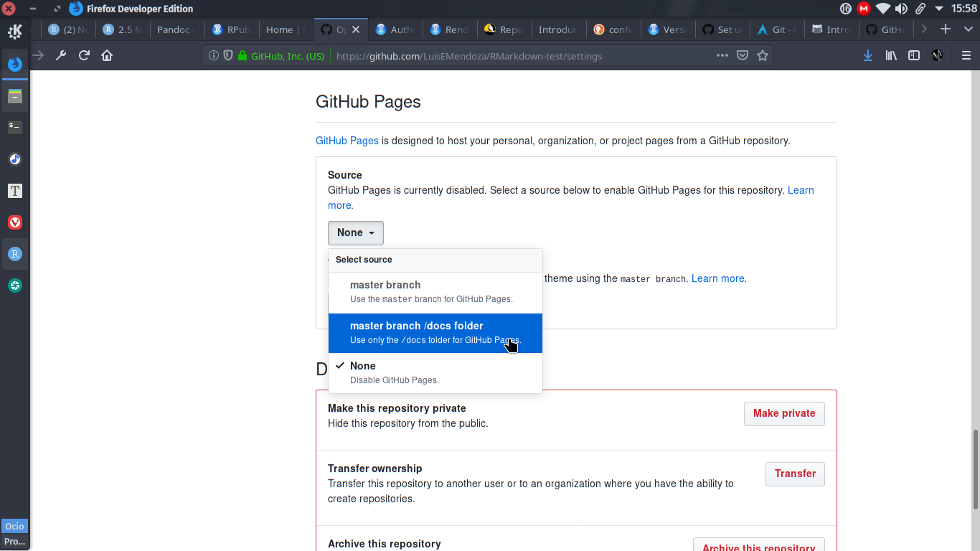Go to the Firefox home page
980x551 pixels.
point(107,55)
